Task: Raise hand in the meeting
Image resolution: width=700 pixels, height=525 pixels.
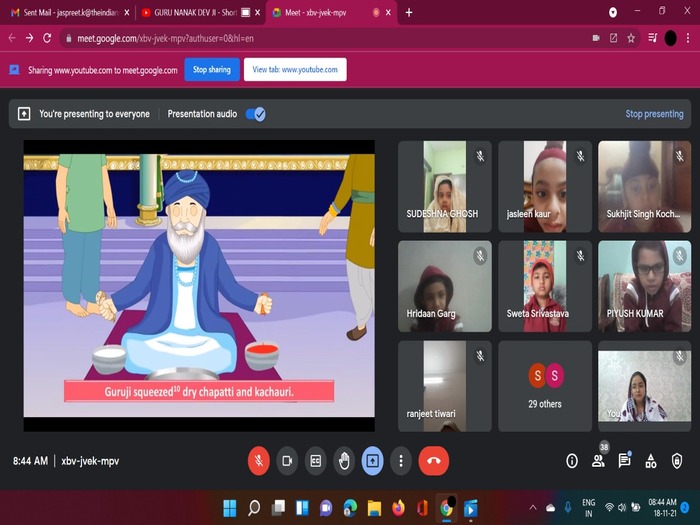Action: [344, 461]
